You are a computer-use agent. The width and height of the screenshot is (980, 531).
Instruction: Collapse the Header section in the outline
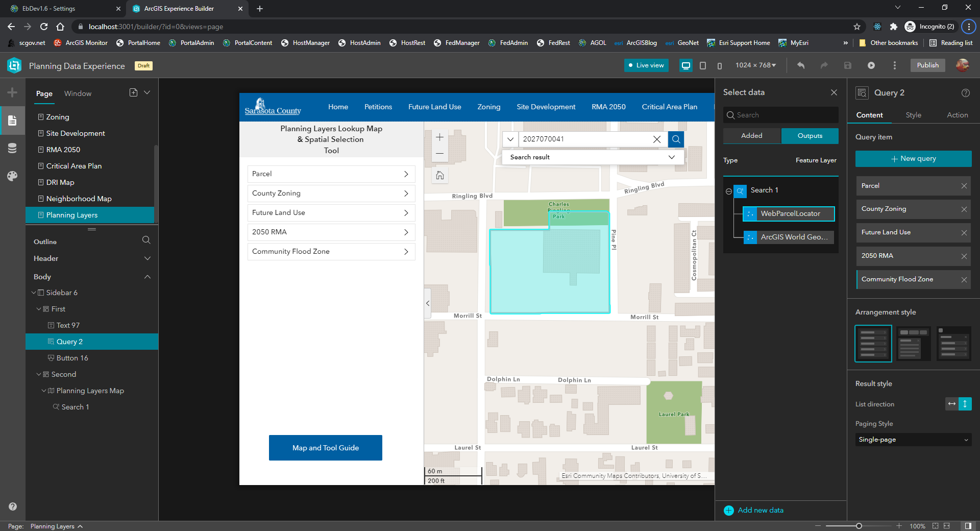pos(148,258)
